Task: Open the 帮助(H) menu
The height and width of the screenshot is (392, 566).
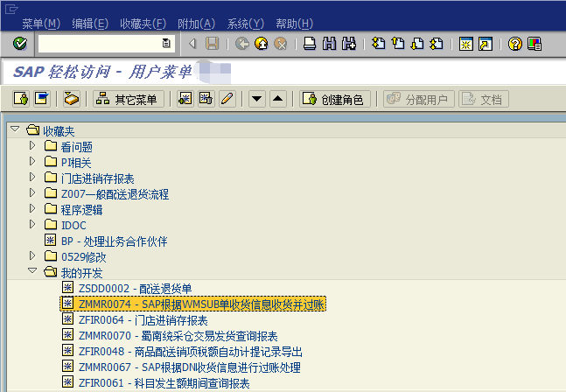Action: (x=295, y=24)
